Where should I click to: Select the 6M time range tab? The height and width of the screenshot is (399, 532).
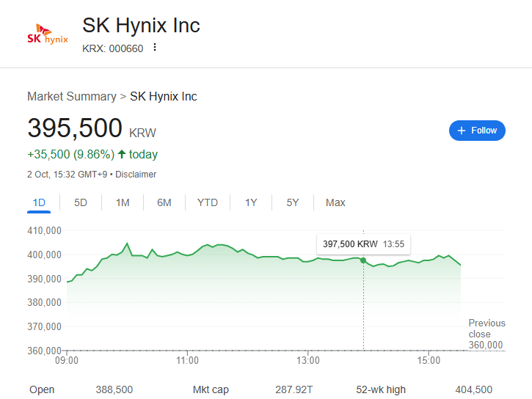(x=164, y=202)
